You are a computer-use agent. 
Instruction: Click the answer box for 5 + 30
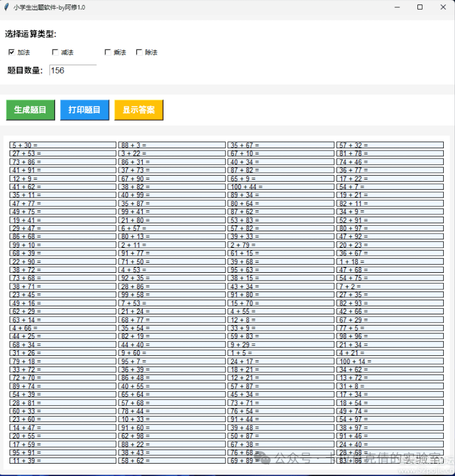point(62,145)
